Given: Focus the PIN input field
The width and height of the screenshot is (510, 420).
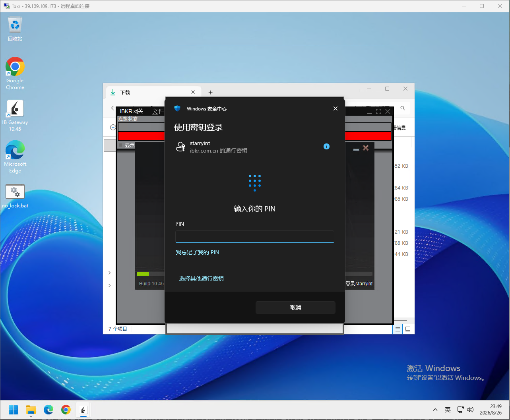Looking at the screenshot, I should point(254,237).
